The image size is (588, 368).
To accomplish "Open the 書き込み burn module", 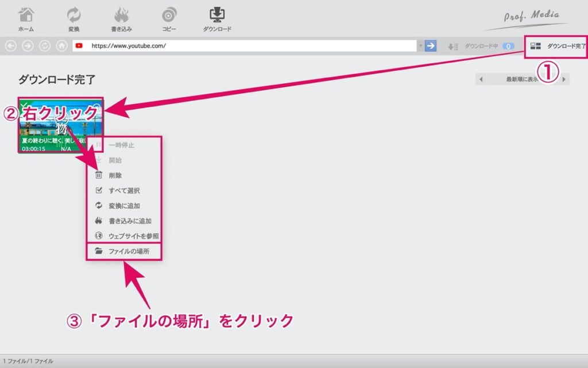I will (122, 20).
